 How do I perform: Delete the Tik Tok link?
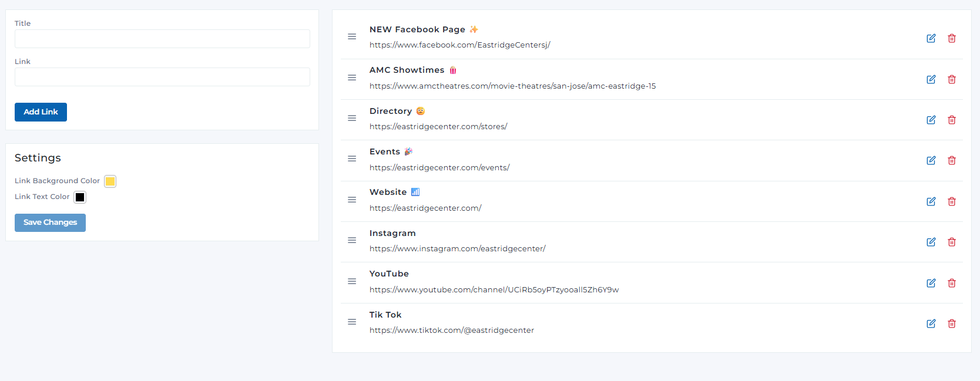(952, 323)
